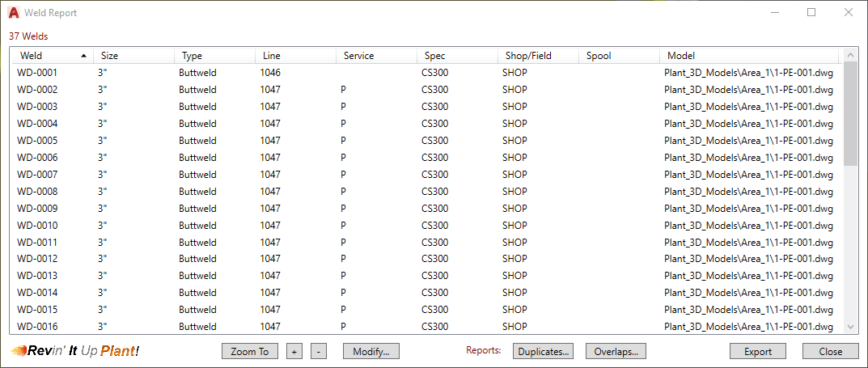Viewport: 868px width, 368px height.
Task: Click the AutoCAD logo icon in title bar
Action: click(14, 13)
